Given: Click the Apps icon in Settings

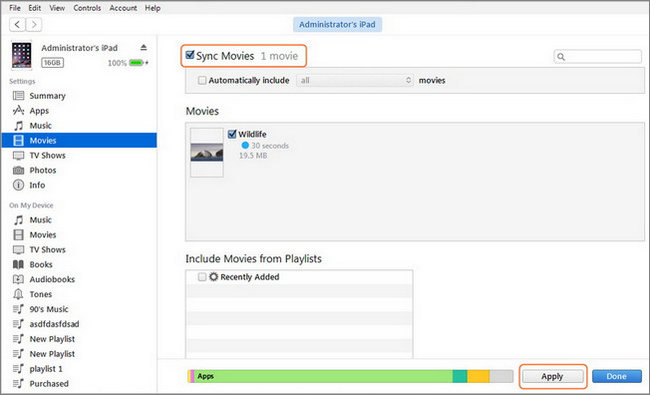Looking at the screenshot, I should (18, 111).
